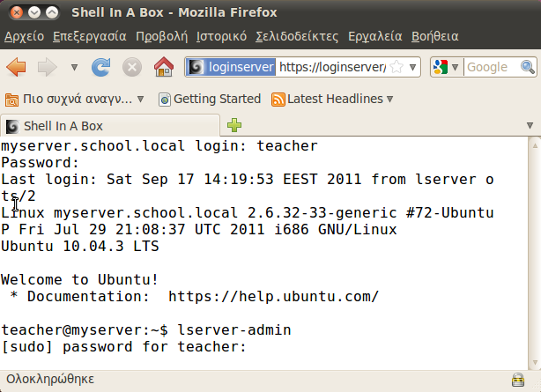Click the terminal scrollbar down arrow

pyautogui.click(x=535, y=362)
